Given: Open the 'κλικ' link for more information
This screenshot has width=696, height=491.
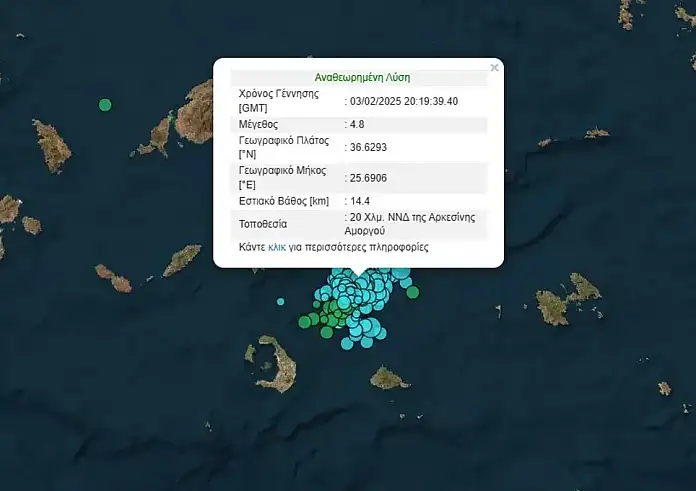Looking at the screenshot, I should (277, 246).
